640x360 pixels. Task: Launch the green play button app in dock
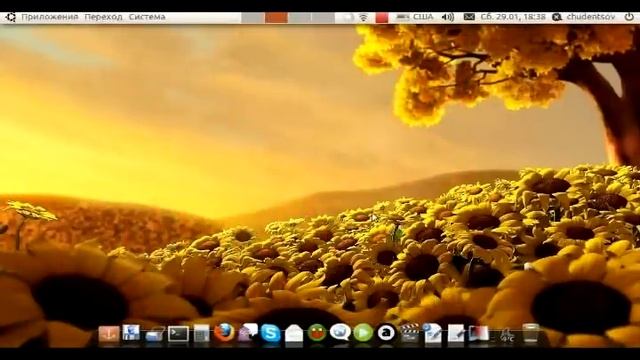[363, 333]
